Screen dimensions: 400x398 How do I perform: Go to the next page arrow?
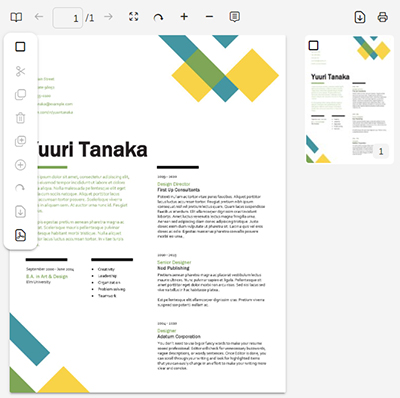tap(108, 16)
